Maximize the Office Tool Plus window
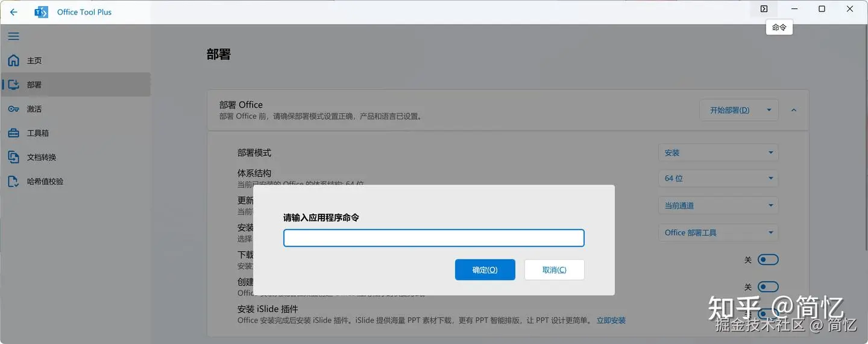Image resolution: width=868 pixels, height=344 pixels. [822, 9]
